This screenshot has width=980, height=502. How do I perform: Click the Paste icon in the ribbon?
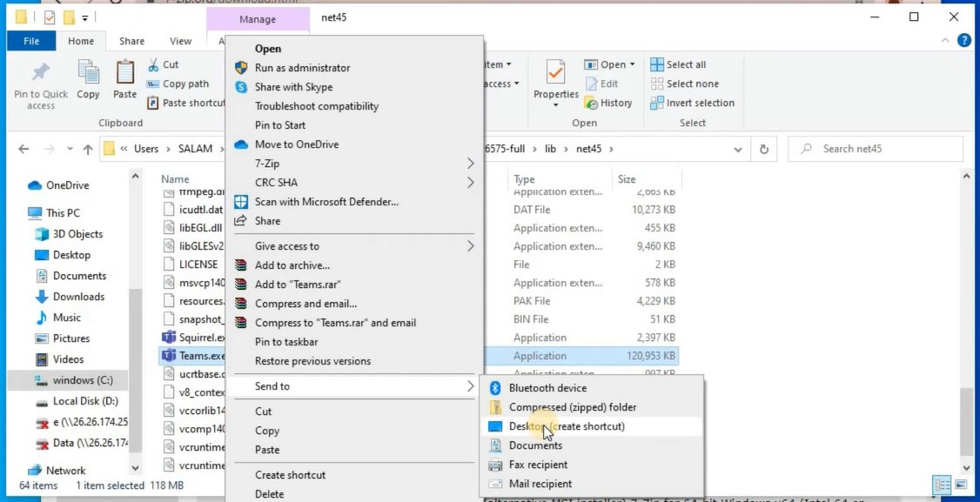click(124, 78)
